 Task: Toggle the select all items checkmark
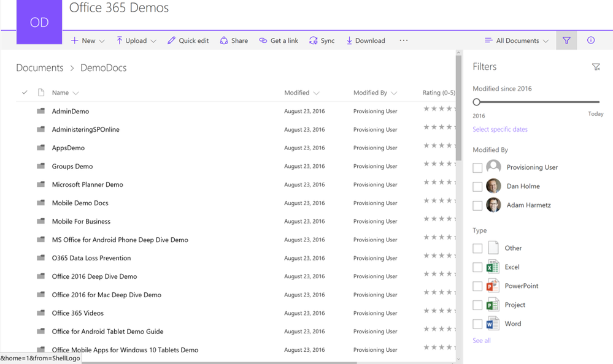pyautogui.click(x=25, y=93)
